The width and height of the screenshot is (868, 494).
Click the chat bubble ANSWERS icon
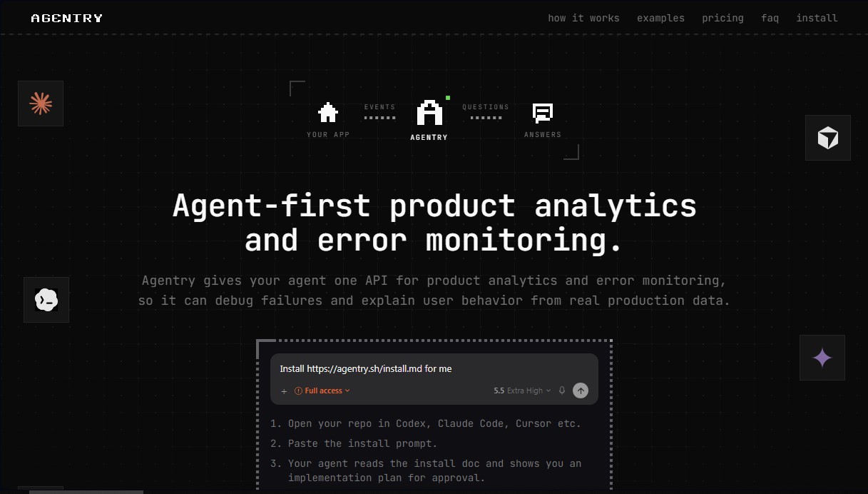click(x=543, y=113)
